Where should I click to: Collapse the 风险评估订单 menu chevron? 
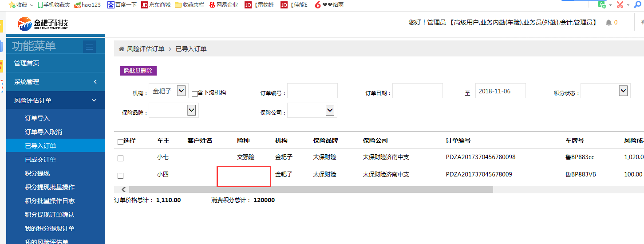click(x=94, y=100)
